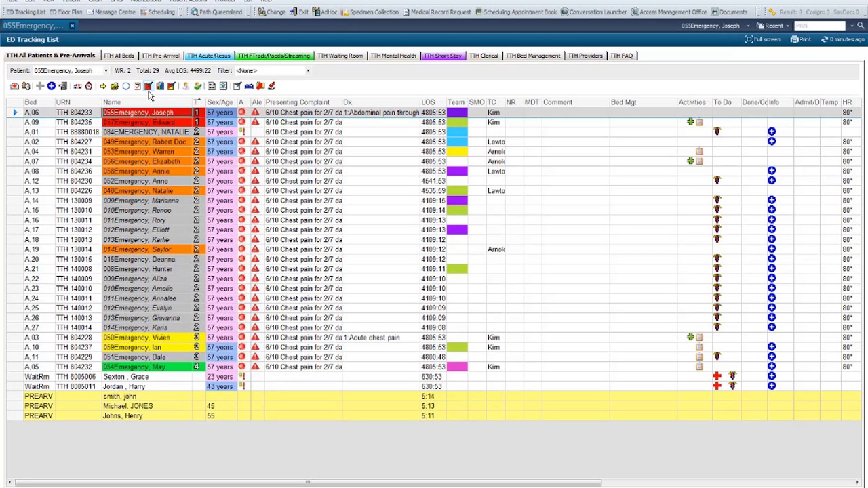This screenshot has width=868, height=488.
Task: Select waiting room patient Jordan, Harry
Action: tap(148, 386)
